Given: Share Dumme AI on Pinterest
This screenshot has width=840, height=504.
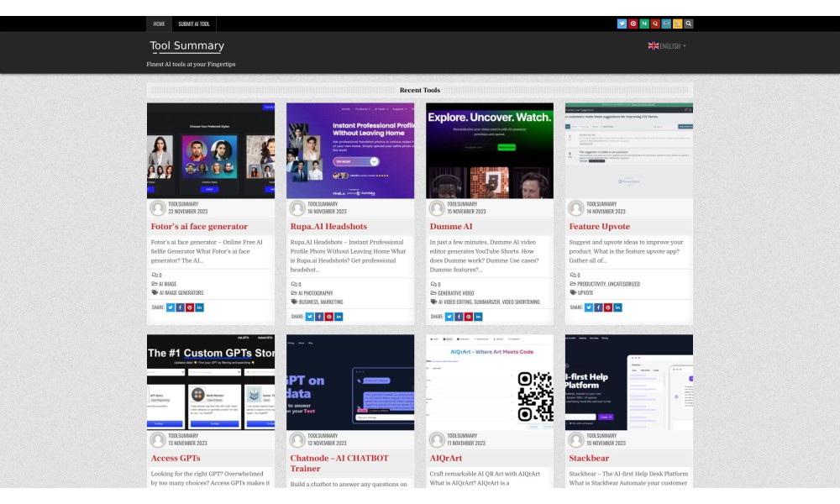Looking at the screenshot, I should (468, 317).
